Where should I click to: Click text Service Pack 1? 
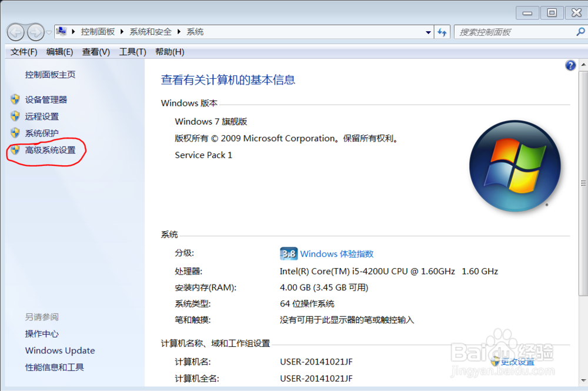click(203, 155)
